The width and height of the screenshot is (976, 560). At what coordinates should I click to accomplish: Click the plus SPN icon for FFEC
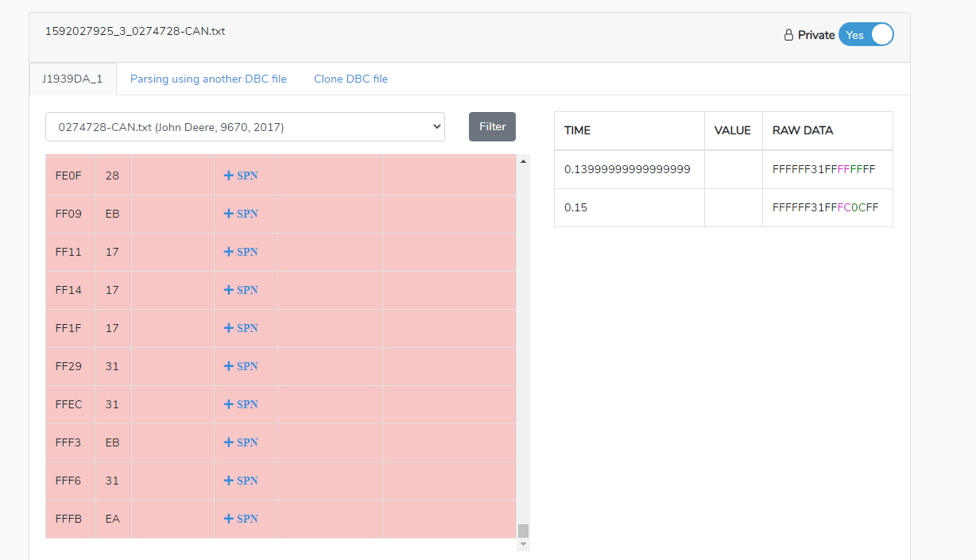coord(241,404)
